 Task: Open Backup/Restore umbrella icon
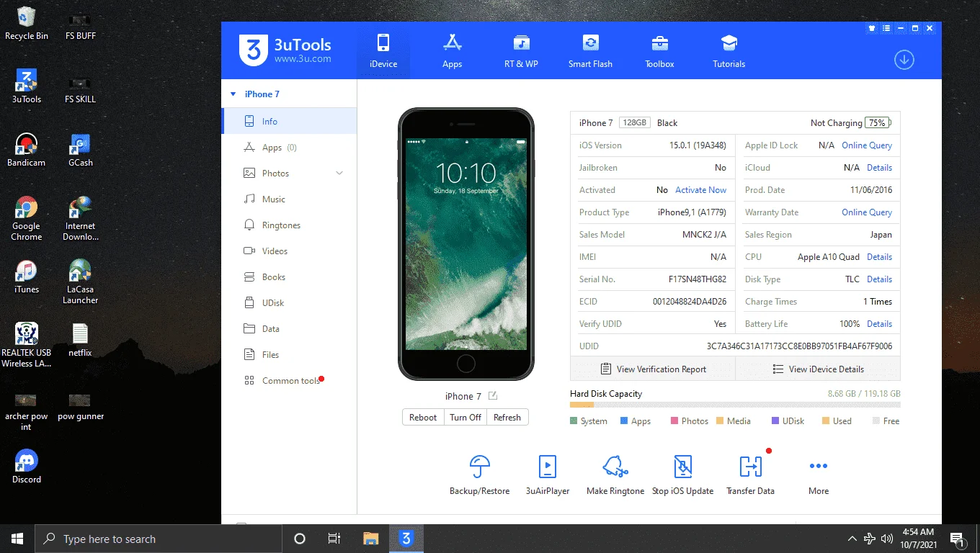[x=479, y=467]
